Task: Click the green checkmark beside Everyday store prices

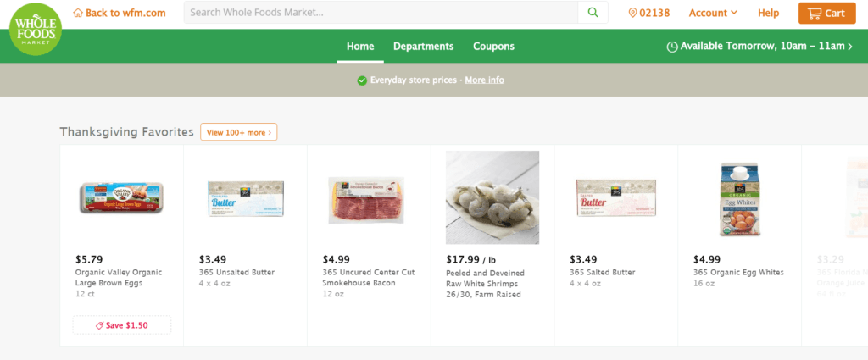Action: 362,80
